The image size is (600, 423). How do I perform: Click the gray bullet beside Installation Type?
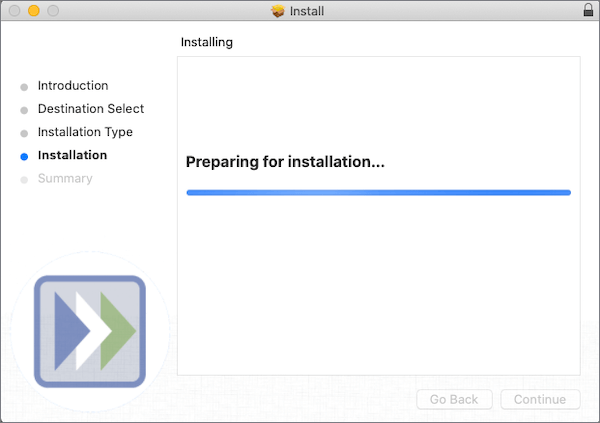(x=24, y=133)
